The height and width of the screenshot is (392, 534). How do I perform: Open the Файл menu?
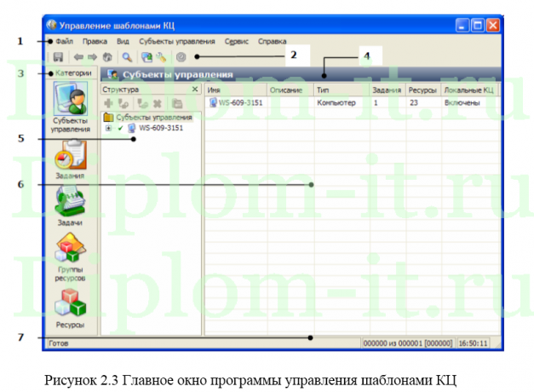pyautogui.click(x=65, y=40)
